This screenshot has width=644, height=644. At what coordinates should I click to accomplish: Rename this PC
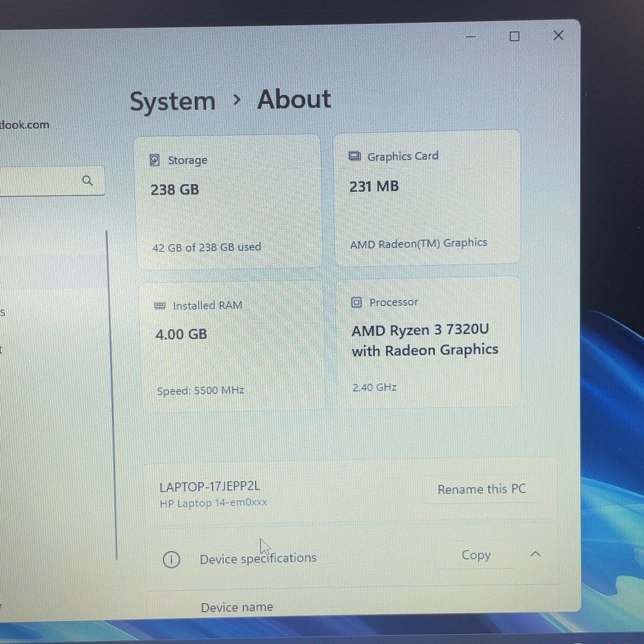pyautogui.click(x=481, y=489)
